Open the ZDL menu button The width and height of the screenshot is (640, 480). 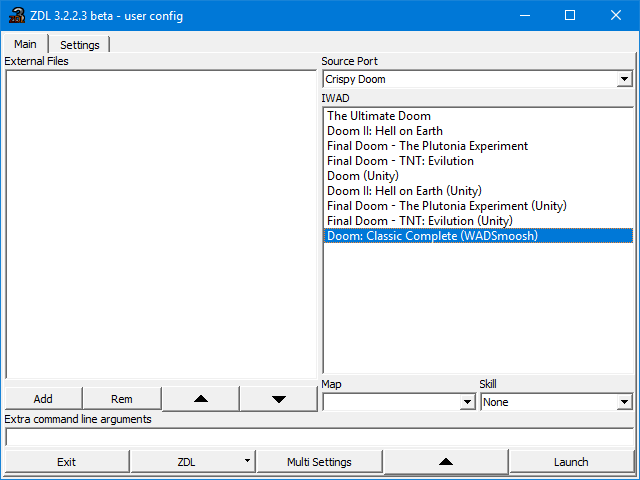pyautogui.click(x=193, y=462)
